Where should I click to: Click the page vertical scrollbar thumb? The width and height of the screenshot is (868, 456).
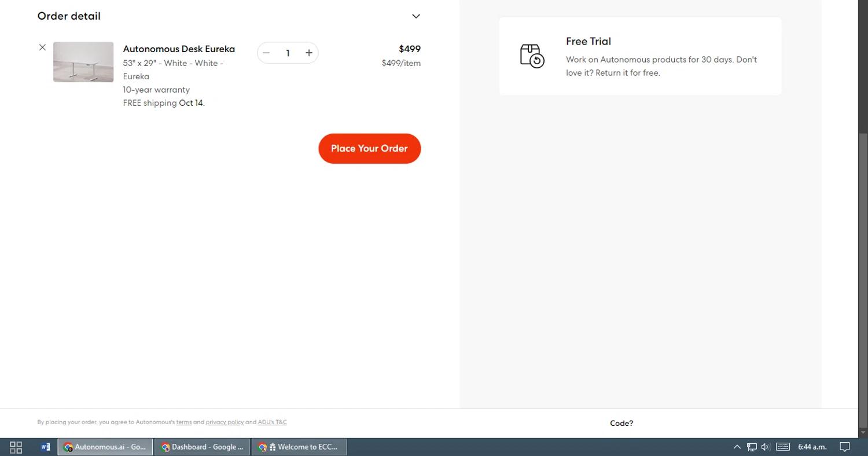pos(863,280)
